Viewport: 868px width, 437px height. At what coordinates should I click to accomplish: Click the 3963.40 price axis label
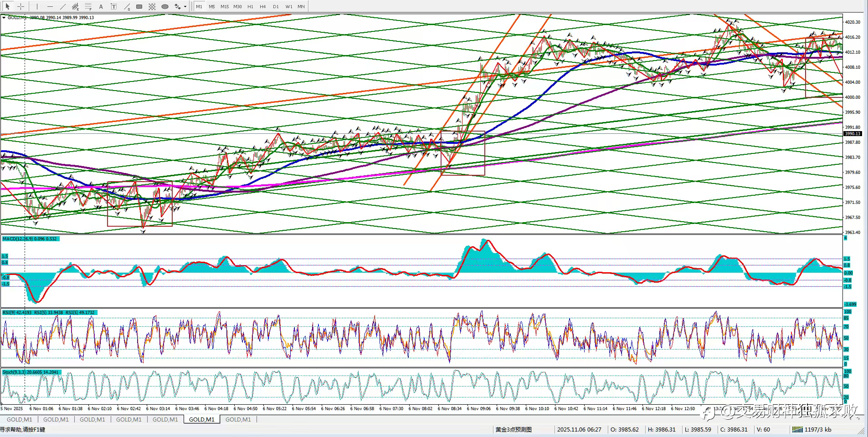[853, 232]
